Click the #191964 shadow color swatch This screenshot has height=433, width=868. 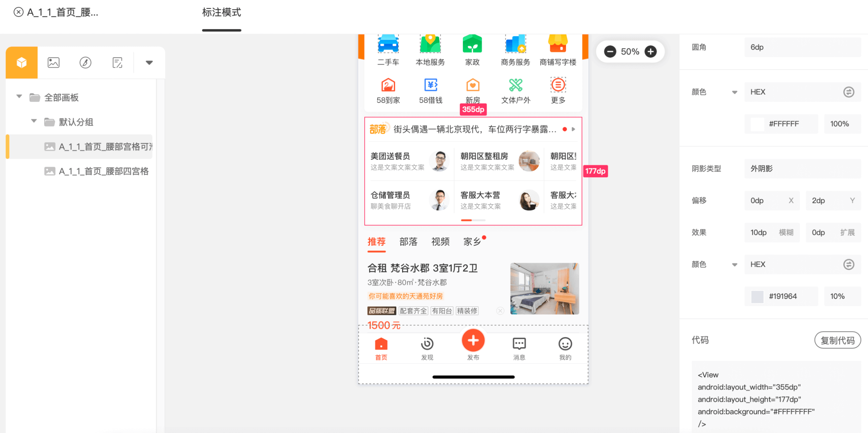pos(757,297)
